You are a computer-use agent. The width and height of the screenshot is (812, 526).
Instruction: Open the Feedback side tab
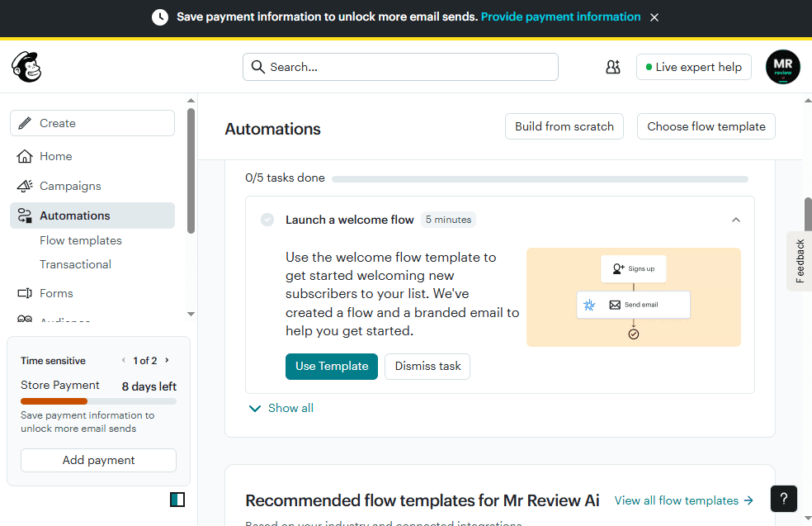(799, 261)
